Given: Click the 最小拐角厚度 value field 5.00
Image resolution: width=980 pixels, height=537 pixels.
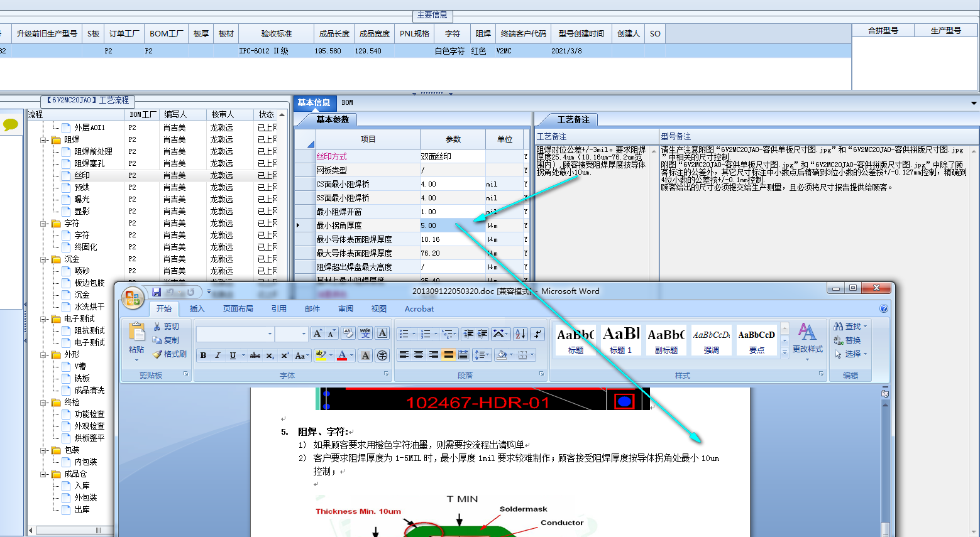Looking at the screenshot, I should point(453,225).
